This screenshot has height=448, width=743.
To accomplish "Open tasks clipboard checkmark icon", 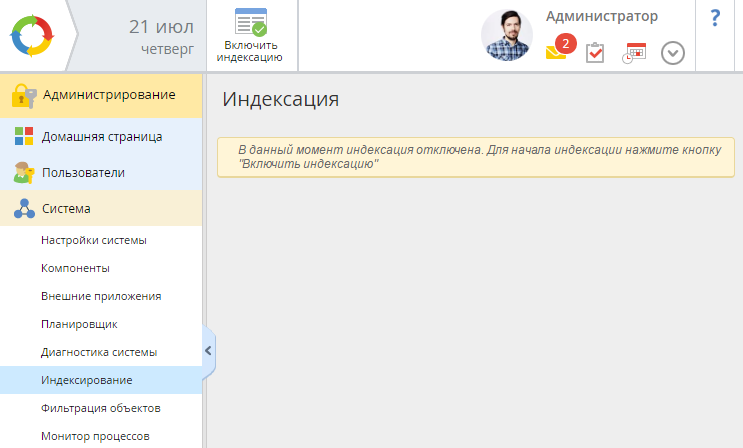I will point(595,53).
